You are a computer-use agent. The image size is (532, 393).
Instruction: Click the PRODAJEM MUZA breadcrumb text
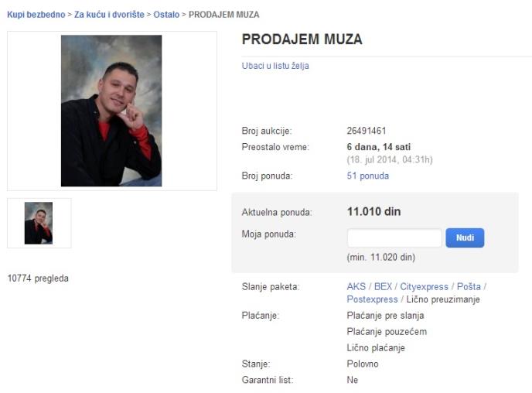pos(224,15)
